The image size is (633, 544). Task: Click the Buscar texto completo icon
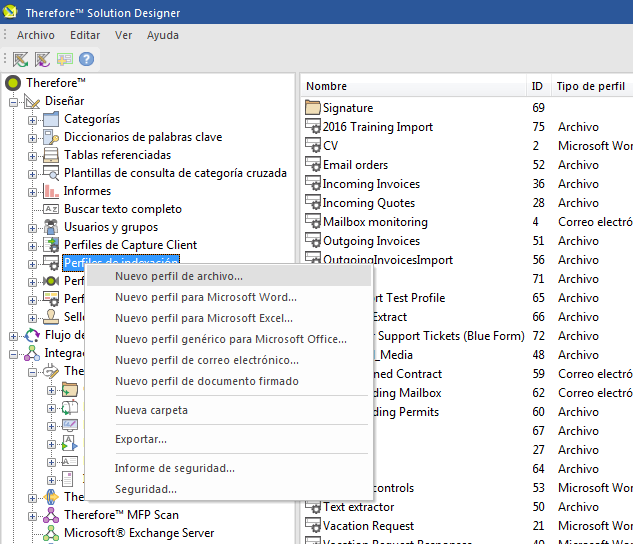51,209
